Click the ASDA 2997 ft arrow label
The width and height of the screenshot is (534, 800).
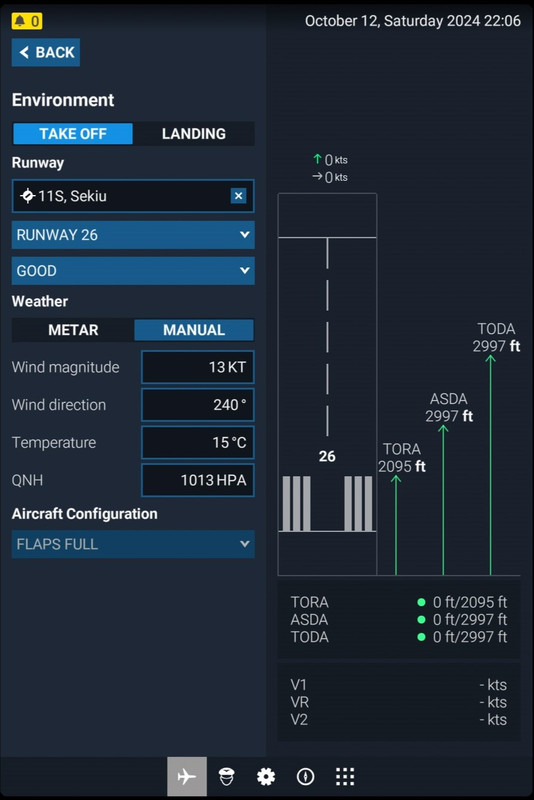click(449, 407)
